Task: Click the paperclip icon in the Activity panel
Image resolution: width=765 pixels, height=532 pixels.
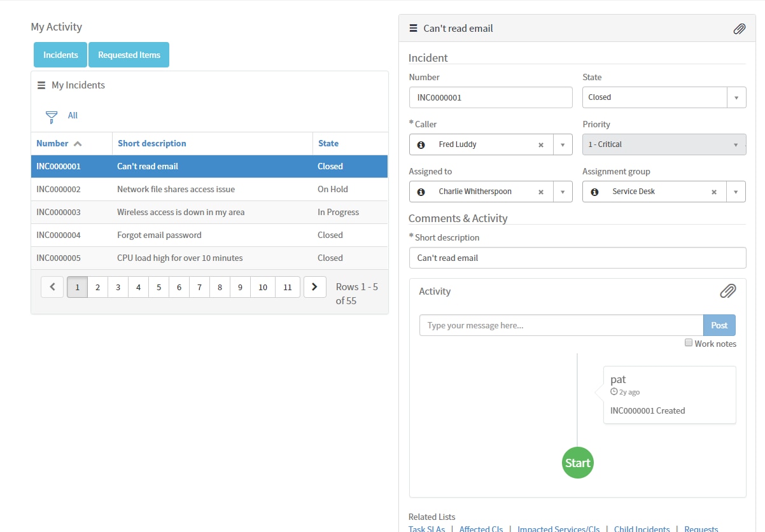Action: point(728,291)
